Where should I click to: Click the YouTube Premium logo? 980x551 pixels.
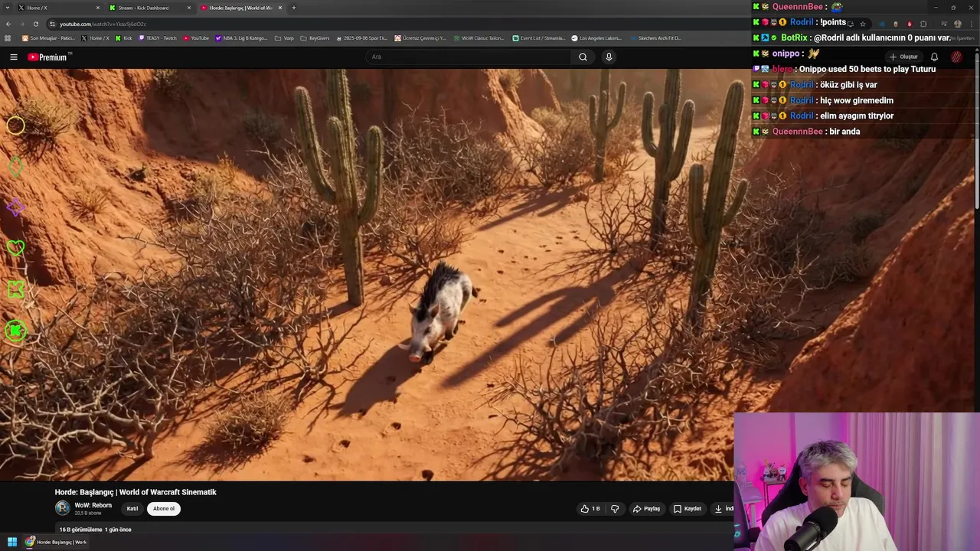(47, 57)
